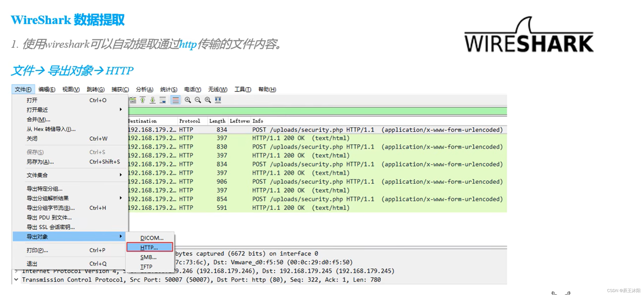Reset text to normal size
Viewport: 644px width, 295px height.
208,100
